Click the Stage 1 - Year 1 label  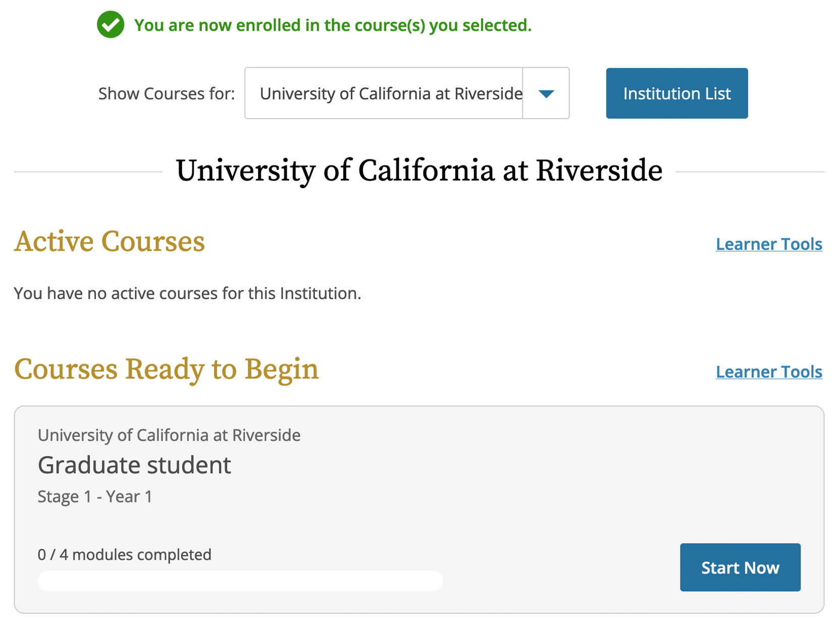pos(95,497)
